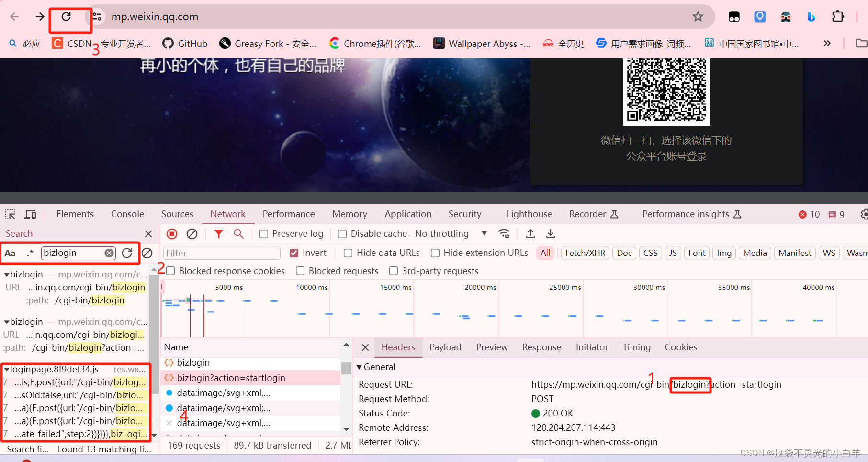This screenshot has height=462, width=868.
Task: Check Blocked requests
Action: click(x=300, y=271)
